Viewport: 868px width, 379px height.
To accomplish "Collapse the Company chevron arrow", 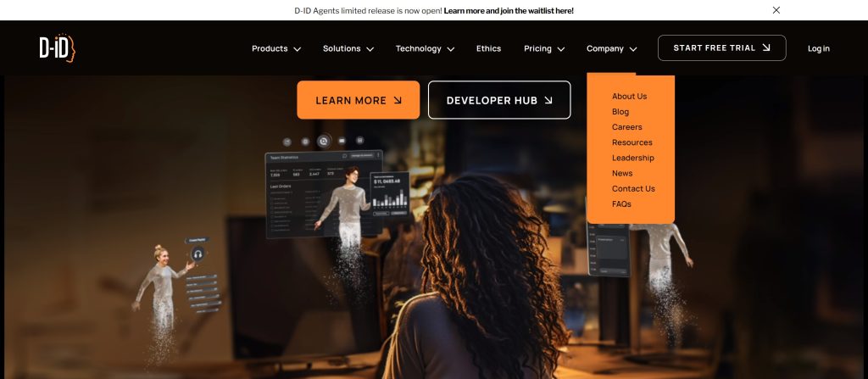I will tap(633, 49).
